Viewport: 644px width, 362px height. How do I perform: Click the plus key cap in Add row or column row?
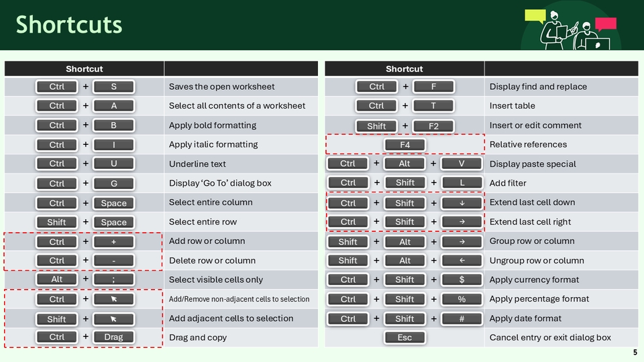[114, 242]
